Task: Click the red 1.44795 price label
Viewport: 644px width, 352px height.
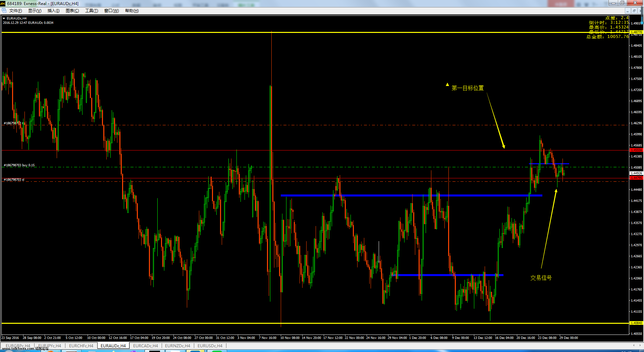Action: pyautogui.click(x=636, y=178)
